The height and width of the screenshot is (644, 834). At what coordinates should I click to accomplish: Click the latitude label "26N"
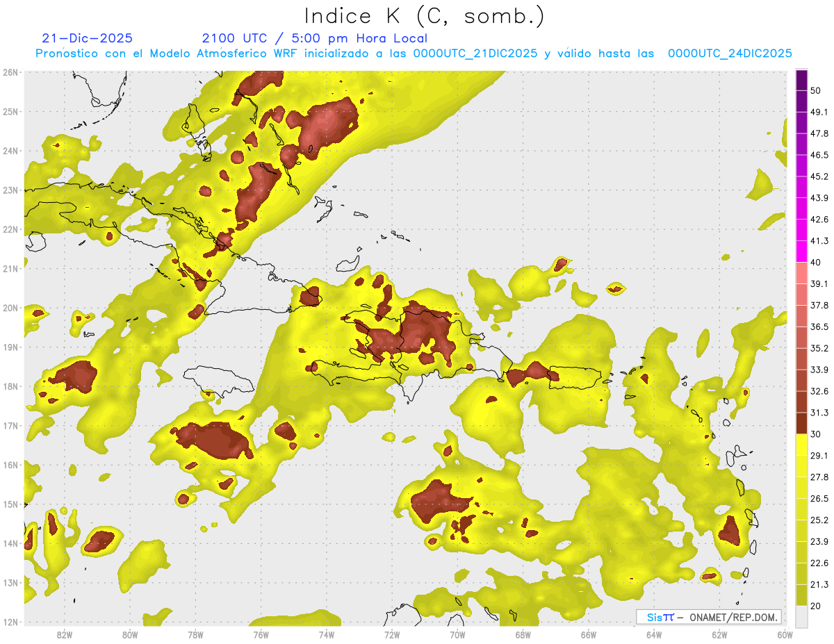10,72
